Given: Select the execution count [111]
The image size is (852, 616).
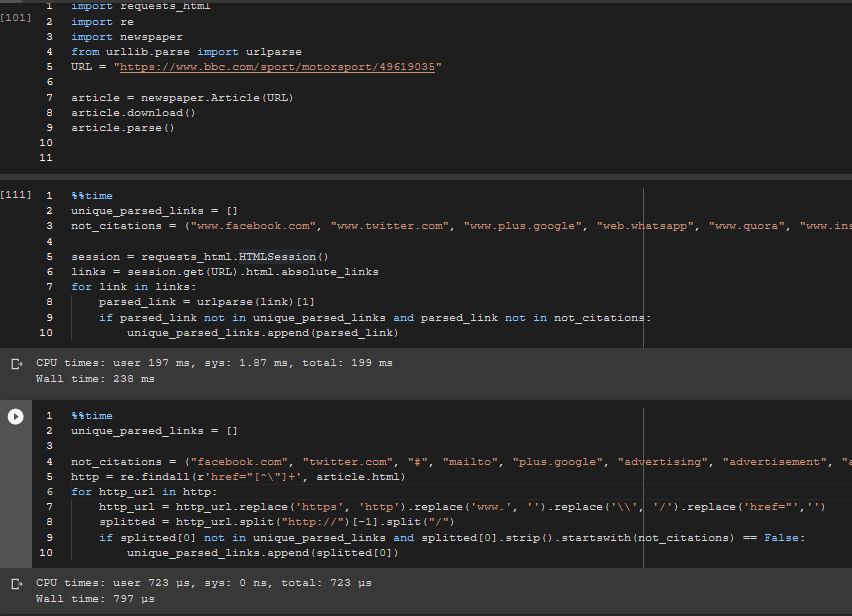Looking at the screenshot, I should [16, 194].
